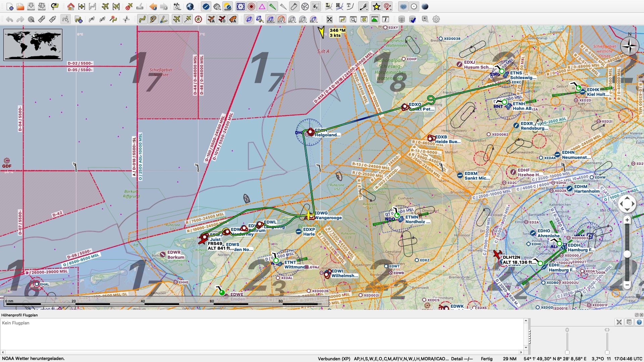Expand elevation profile to full view
The height and width of the screenshot is (362, 644).
click(619, 322)
